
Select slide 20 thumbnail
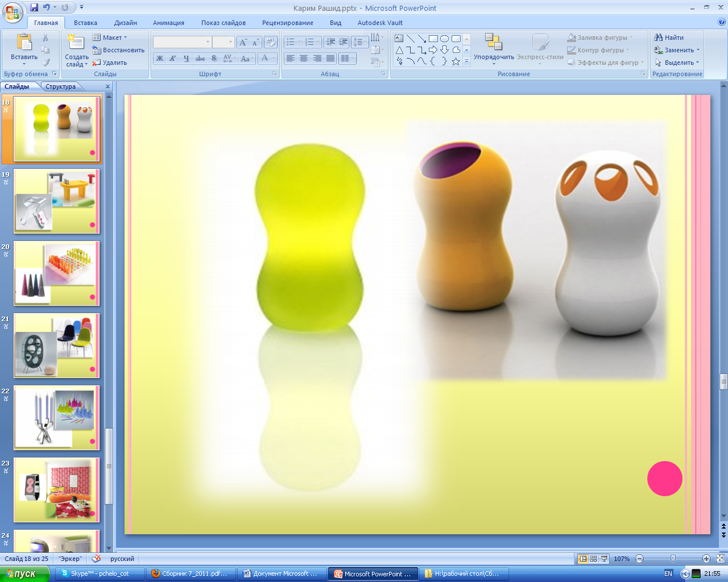pyautogui.click(x=56, y=273)
